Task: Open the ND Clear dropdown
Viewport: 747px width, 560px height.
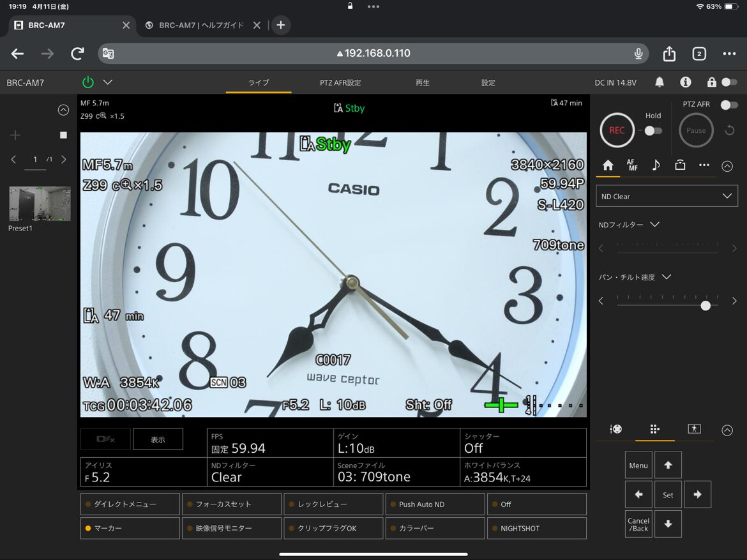Action: click(x=667, y=197)
